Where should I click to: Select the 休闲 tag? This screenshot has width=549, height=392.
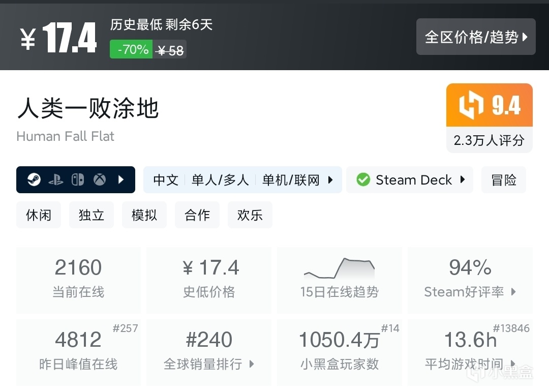[39, 215]
